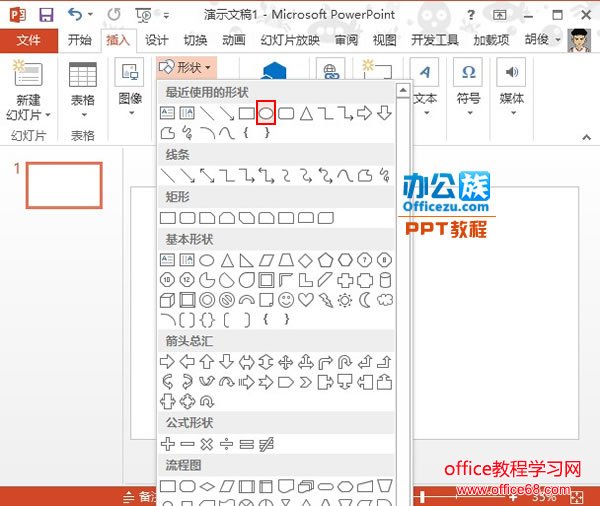Select the oval in recently used shapes
This screenshot has width=600, height=506.
pyautogui.click(x=266, y=113)
